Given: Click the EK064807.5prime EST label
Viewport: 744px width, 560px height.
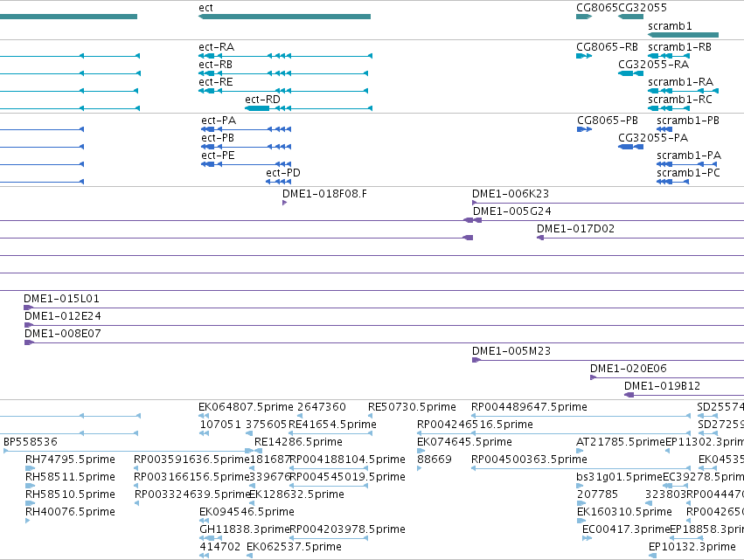Looking at the screenshot, I should tap(246, 407).
